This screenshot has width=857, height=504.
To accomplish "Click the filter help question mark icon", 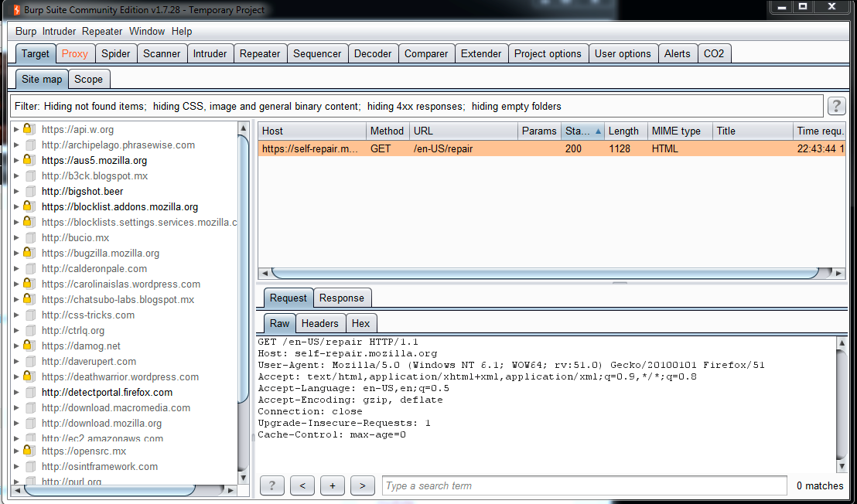I will tap(836, 106).
